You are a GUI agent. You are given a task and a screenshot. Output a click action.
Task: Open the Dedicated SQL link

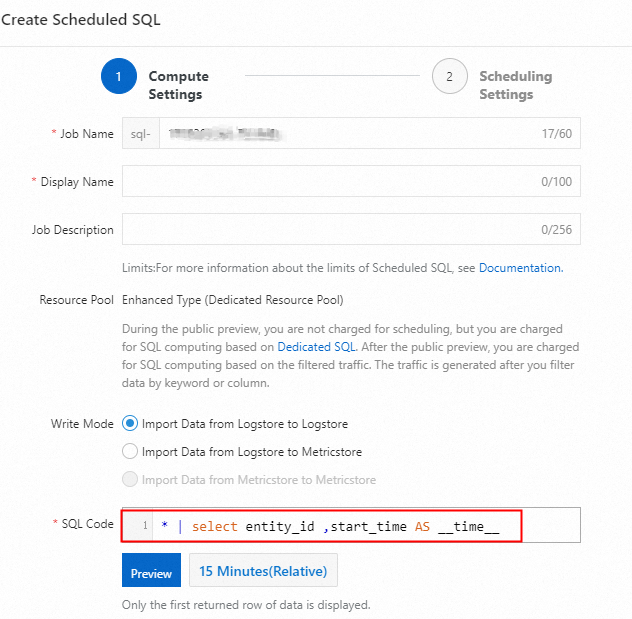point(316,347)
